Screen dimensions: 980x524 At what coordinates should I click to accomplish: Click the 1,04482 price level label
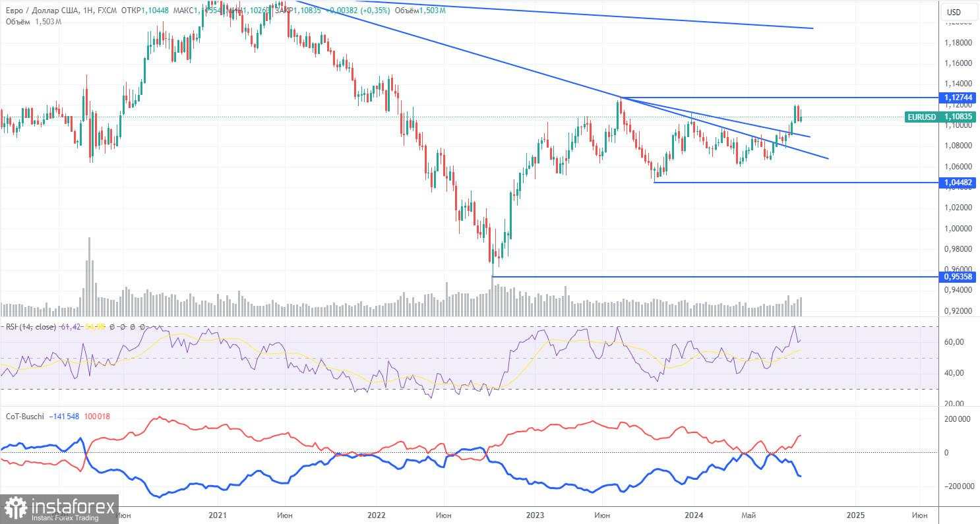959,182
